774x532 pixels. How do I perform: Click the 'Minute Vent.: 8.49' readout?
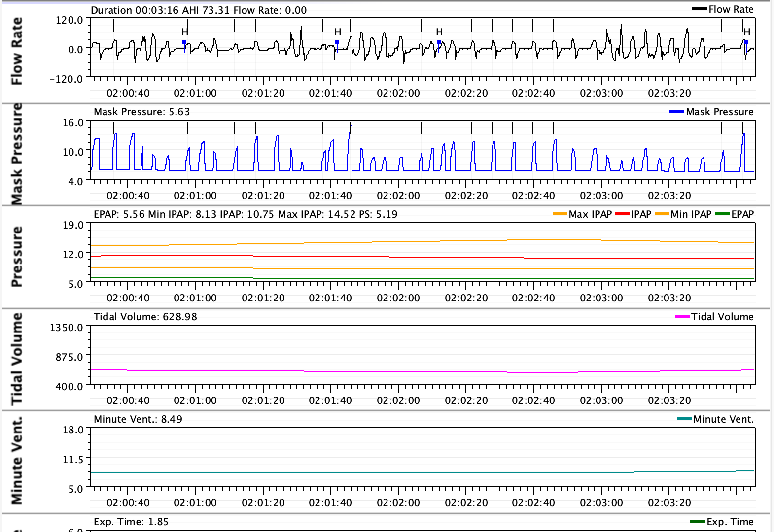click(138, 419)
